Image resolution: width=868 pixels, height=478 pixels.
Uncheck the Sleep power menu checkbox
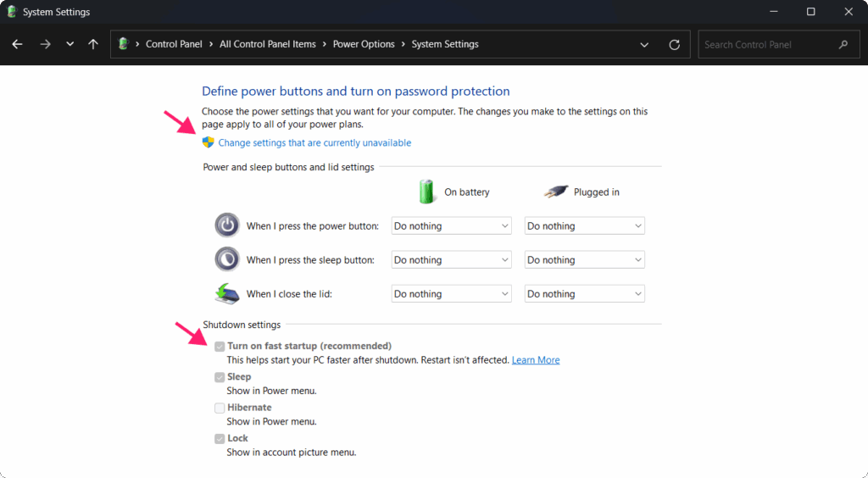coord(220,377)
